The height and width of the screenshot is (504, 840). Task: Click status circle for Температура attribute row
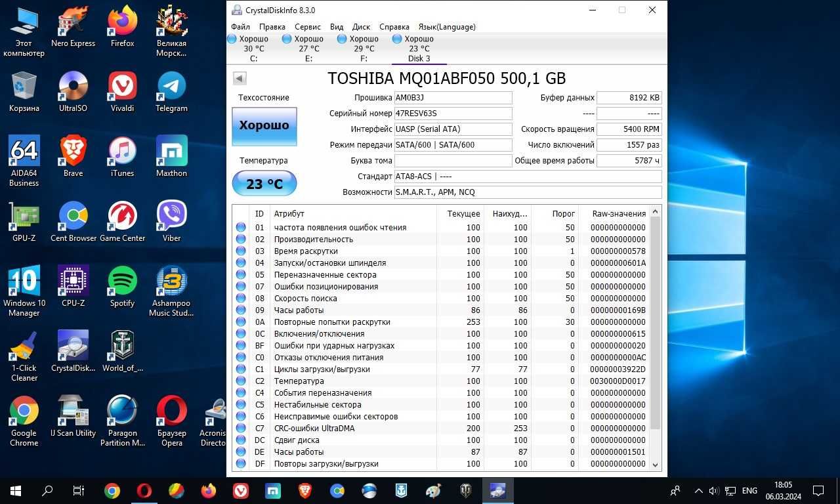point(241,381)
